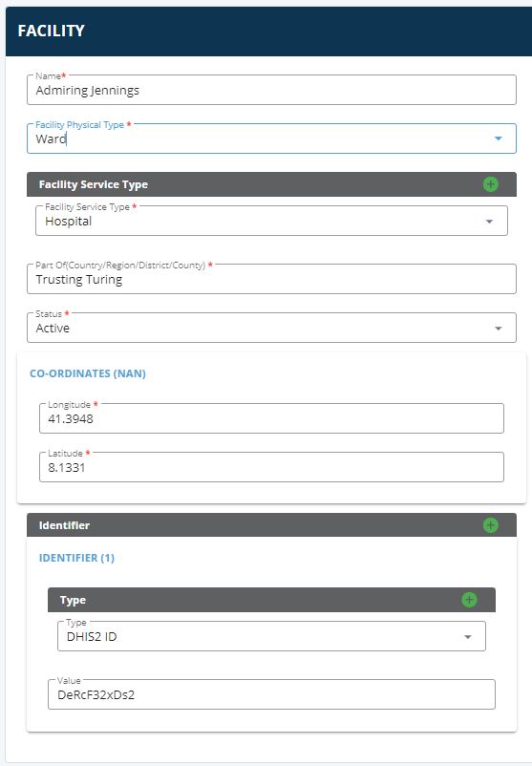Focus the Part Of field Trusting Turing
The height and width of the screenshot is (766, 532).
[271, 279]
